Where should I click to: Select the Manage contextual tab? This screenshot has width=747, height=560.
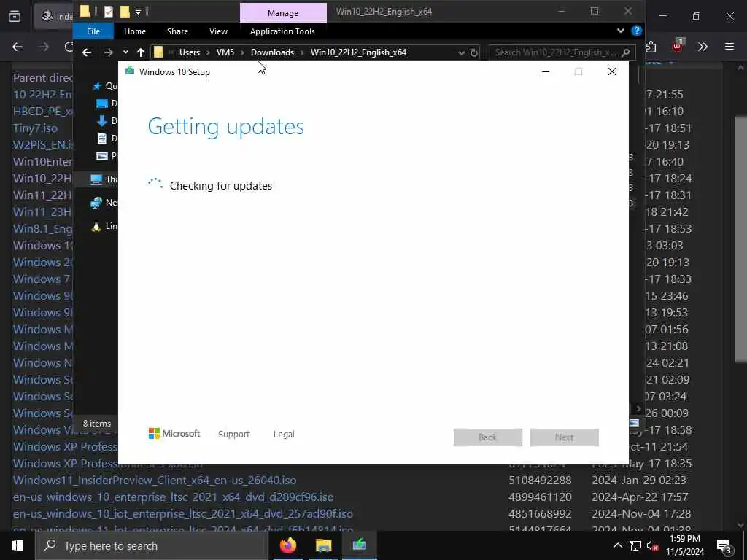[283, 13]
